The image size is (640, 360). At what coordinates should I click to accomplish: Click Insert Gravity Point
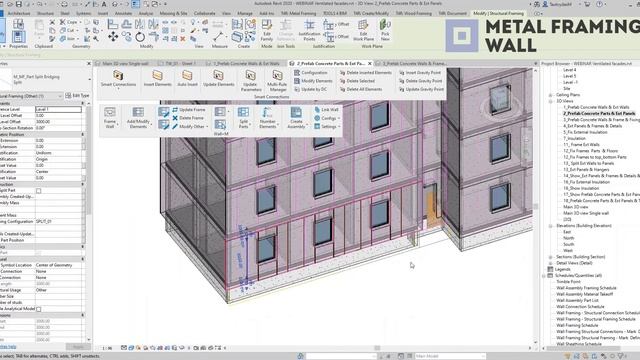(420, 73)
